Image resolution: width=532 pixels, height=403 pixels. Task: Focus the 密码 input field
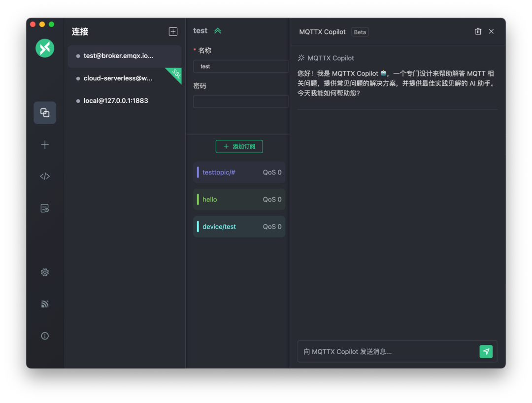coord(240,101)
